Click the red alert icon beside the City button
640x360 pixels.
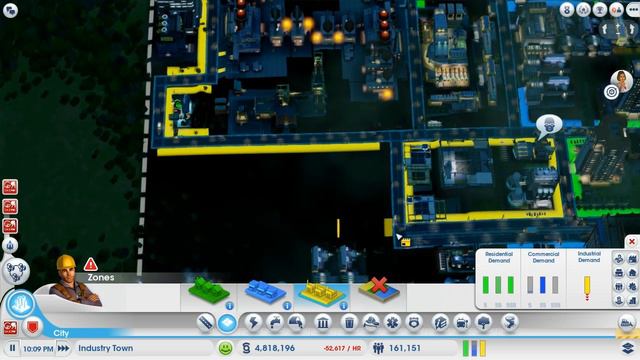click(x=10, y=327)
